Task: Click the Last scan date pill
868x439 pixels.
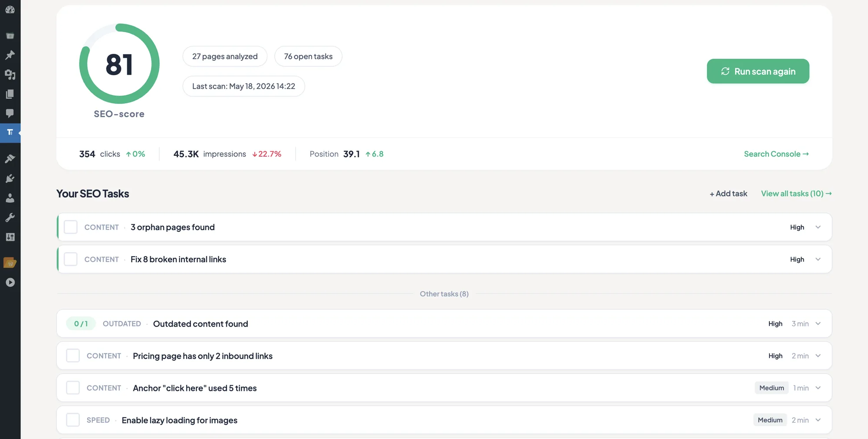Action: coord(243,86)
